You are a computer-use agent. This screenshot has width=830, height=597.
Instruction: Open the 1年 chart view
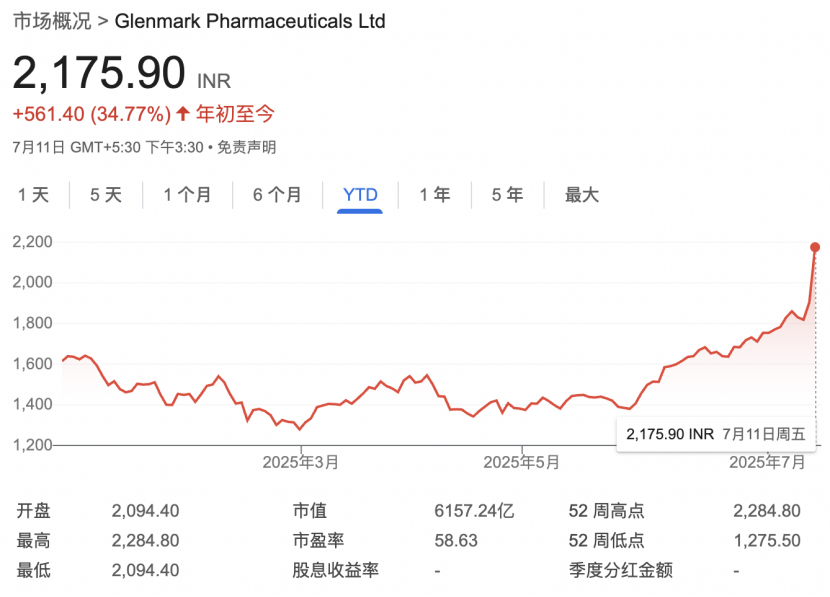434,195
